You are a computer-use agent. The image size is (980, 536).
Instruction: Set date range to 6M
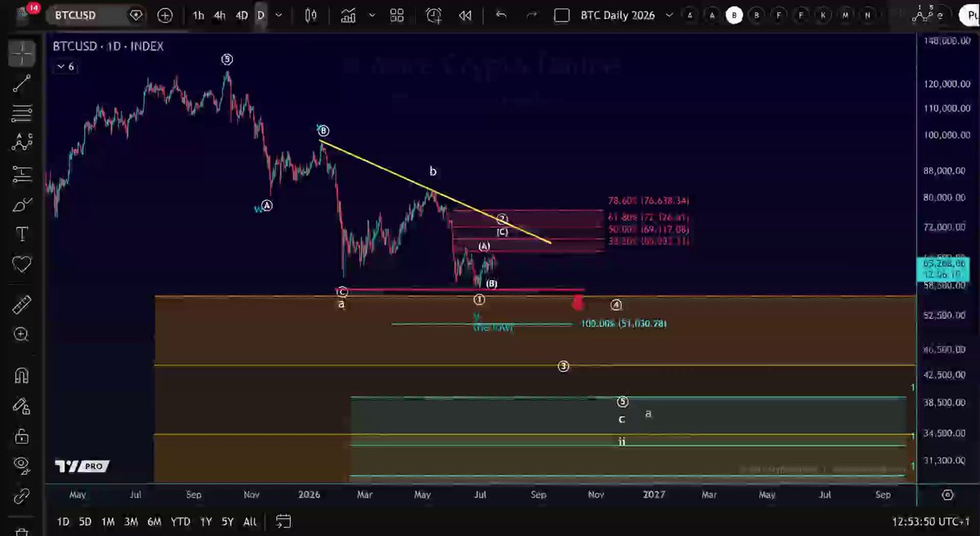(x=154, y=521)
